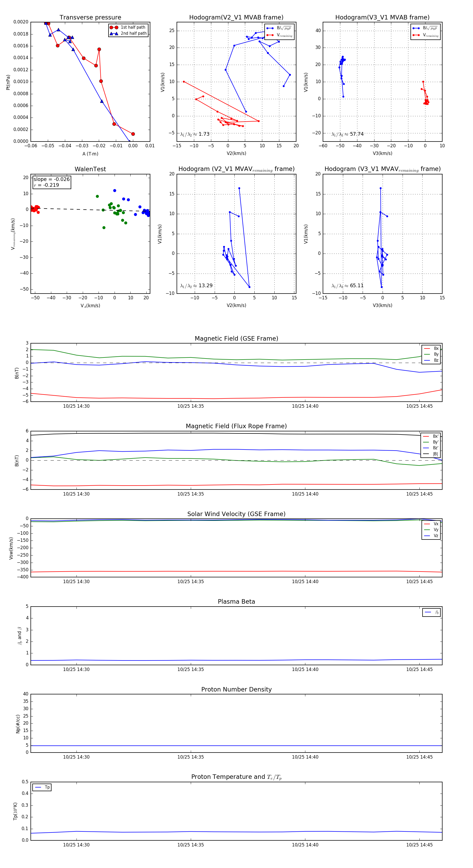Viewport: 473px width, 868px height.
Task: Click the "Proton Temperature and Te/Tp" title
Action: (x=236, y=777)
